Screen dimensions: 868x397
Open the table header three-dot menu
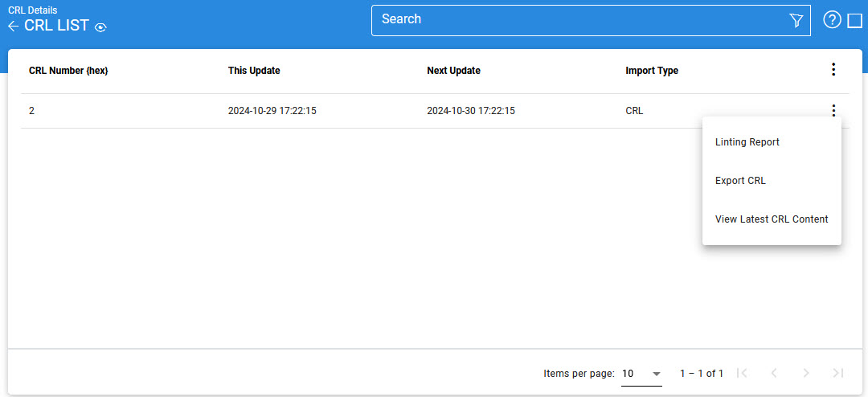(833, 70)
